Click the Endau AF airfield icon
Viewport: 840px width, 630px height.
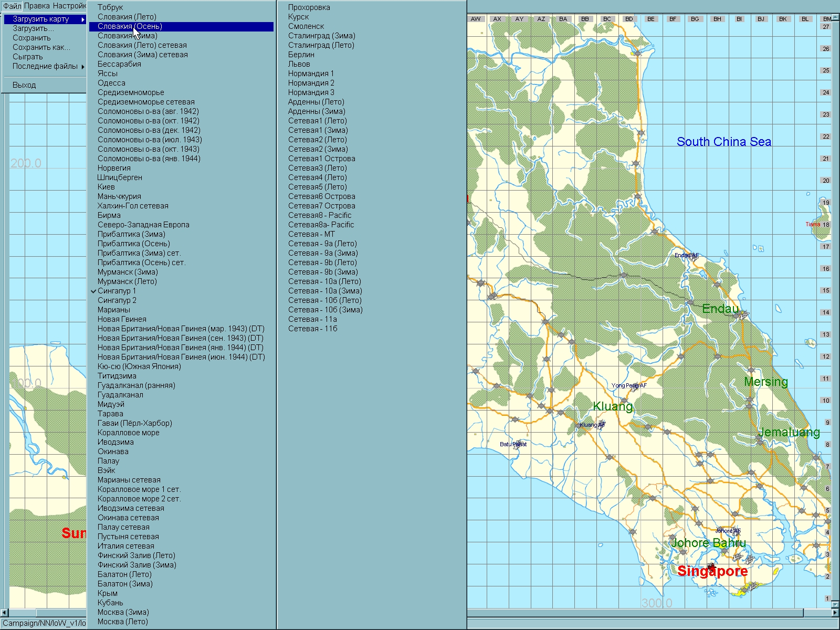pos(695,257)
